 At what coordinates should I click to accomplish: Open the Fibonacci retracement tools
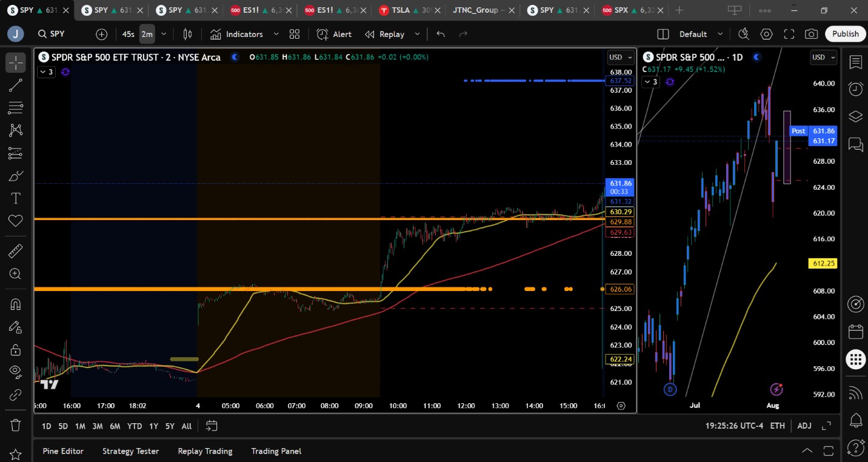(16, 108)
